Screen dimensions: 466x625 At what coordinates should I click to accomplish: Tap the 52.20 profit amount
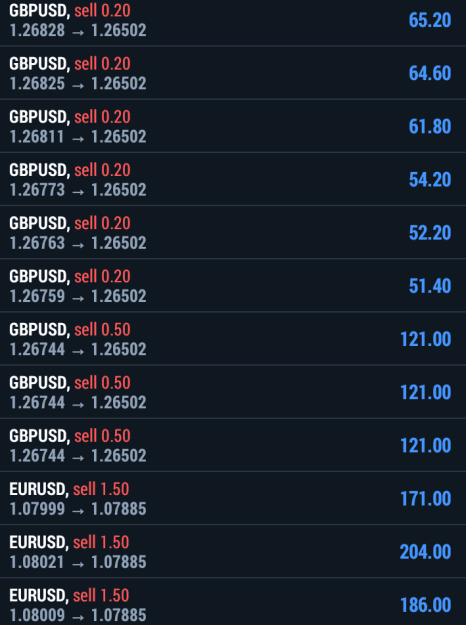[x=430, y=233]
